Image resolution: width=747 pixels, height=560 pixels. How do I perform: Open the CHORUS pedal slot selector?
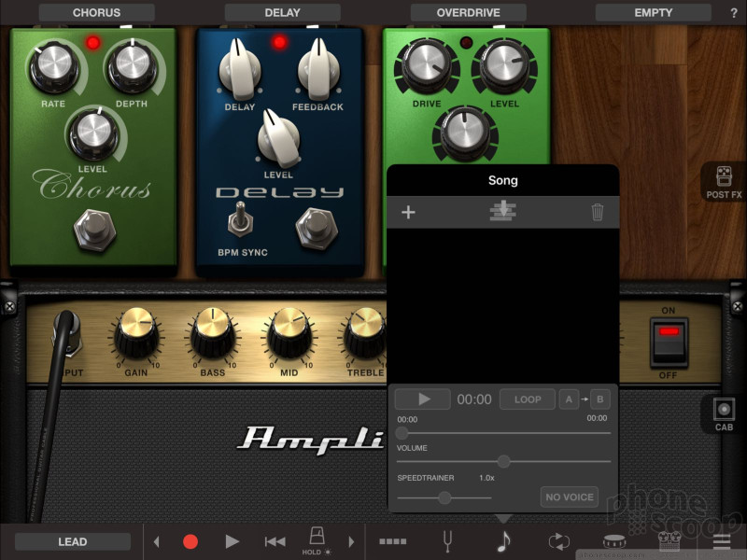pos(97,12)
